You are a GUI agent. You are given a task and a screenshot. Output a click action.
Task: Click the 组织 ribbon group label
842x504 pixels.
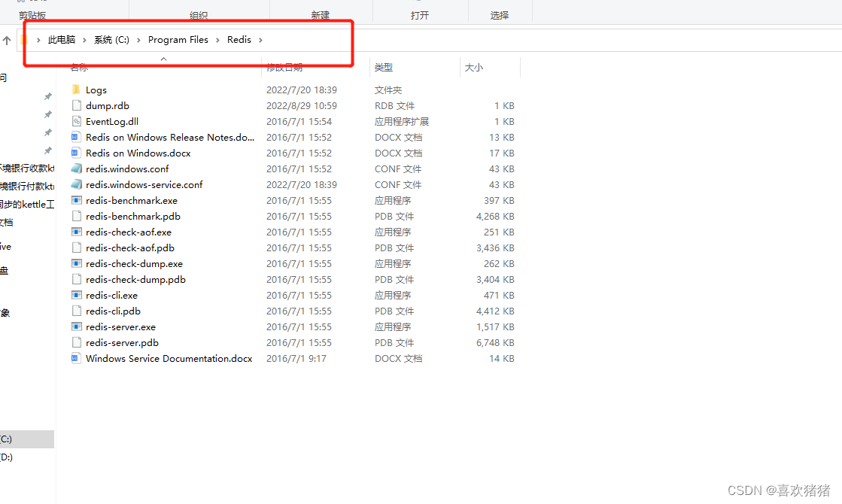pyautogui.click(x=199, y=16)
